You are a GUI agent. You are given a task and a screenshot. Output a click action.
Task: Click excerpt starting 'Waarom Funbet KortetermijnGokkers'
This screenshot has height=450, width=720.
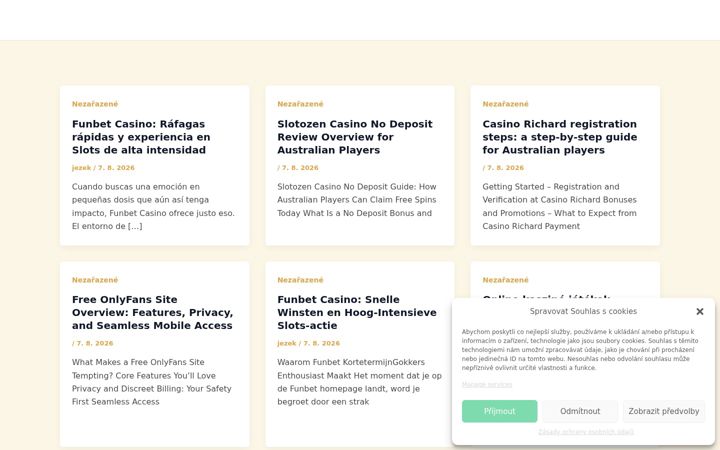coord(360,382)
